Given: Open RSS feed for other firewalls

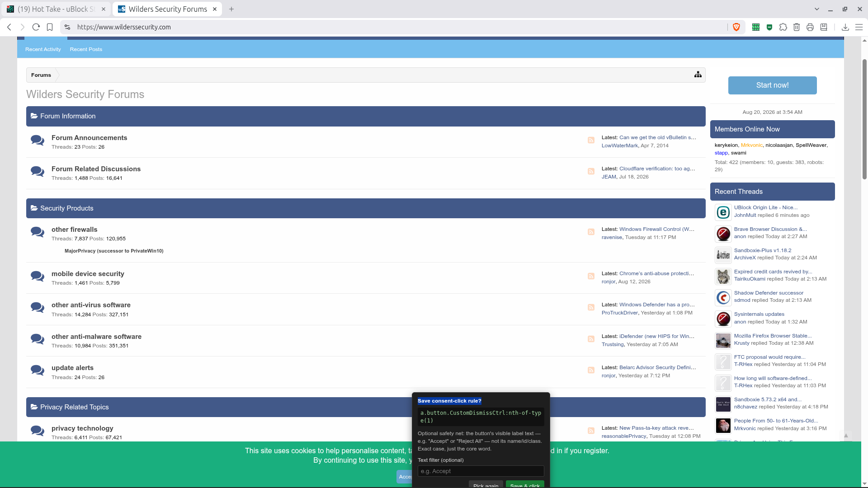Looking at the screenshot, I should 591,232.
